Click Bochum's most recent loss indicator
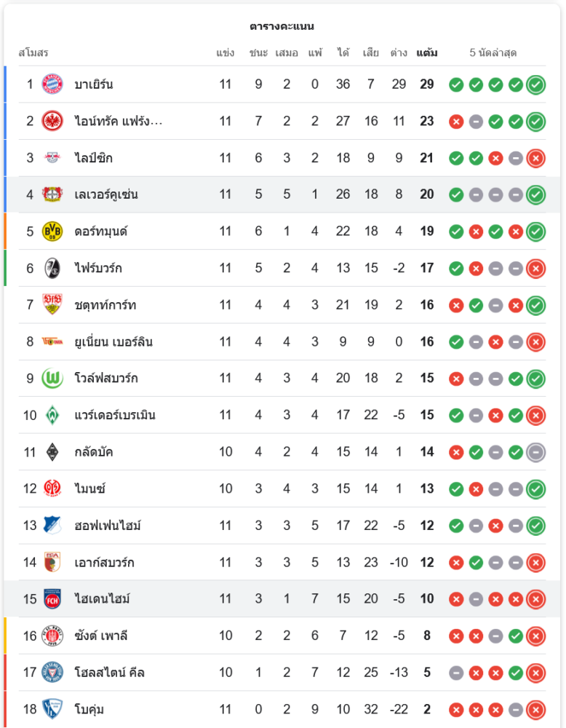 tap(536, 709)
